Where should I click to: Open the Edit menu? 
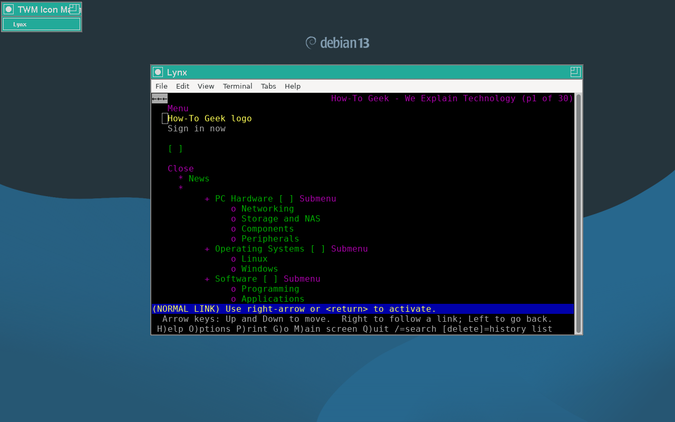(183, 86)
